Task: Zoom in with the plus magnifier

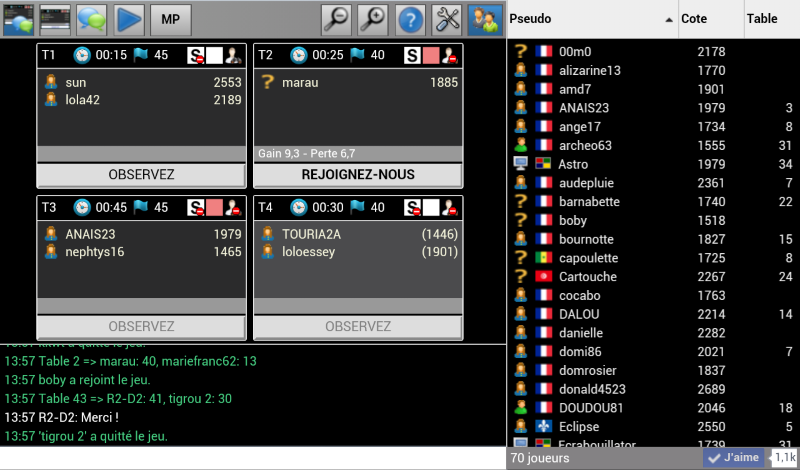Action: tap(373, 19)
